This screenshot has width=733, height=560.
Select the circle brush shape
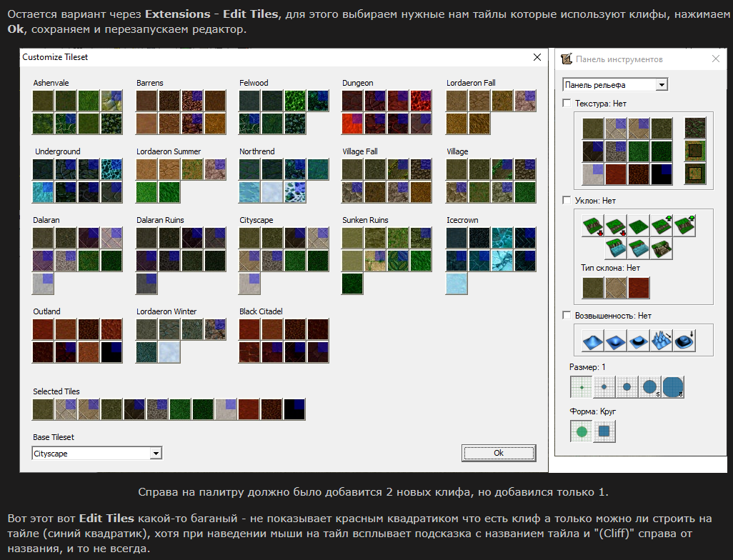[x=582, y=431]
